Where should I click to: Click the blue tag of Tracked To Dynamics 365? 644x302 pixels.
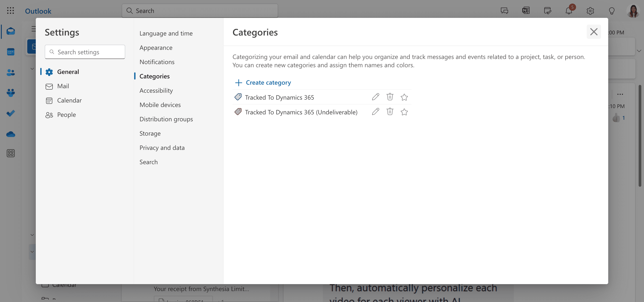click(x=238, y=97)
